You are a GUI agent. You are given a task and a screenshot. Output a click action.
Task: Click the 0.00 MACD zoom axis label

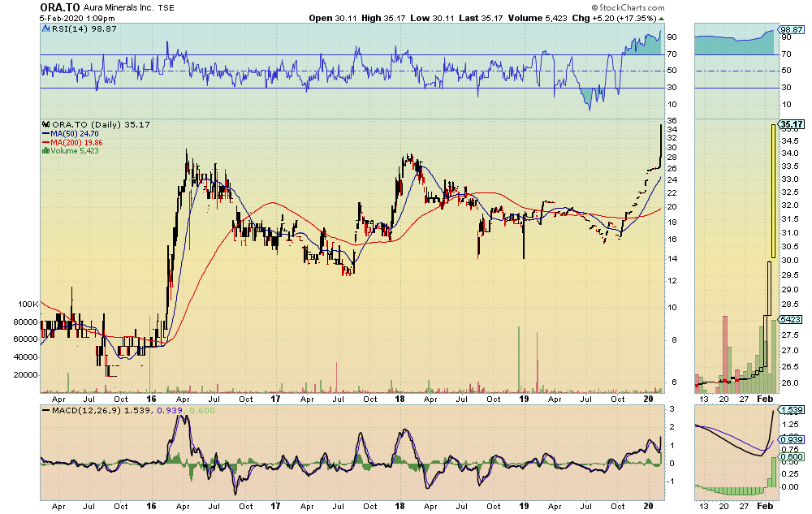[x=789, y=486]
